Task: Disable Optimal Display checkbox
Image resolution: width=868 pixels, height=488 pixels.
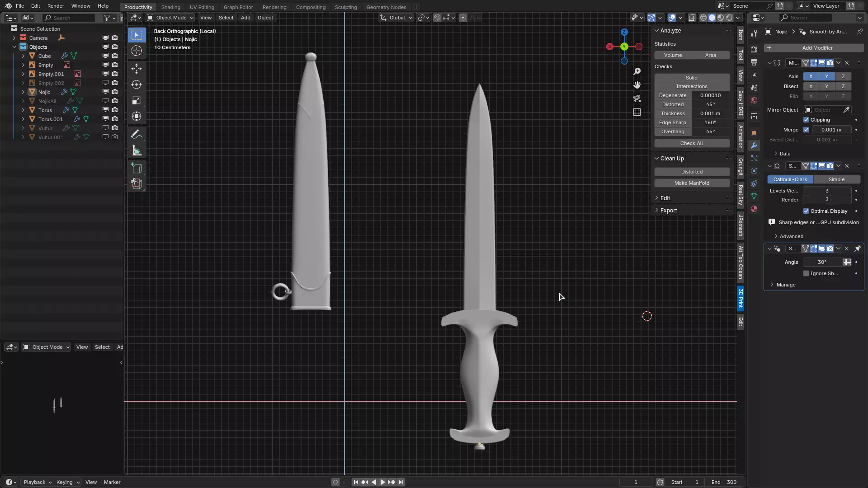Action: click(x=806, y=211)
